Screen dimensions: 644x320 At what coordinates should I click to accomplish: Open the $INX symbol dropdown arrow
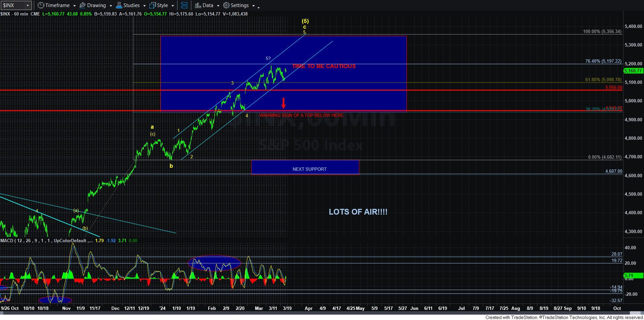pos(28,5)
